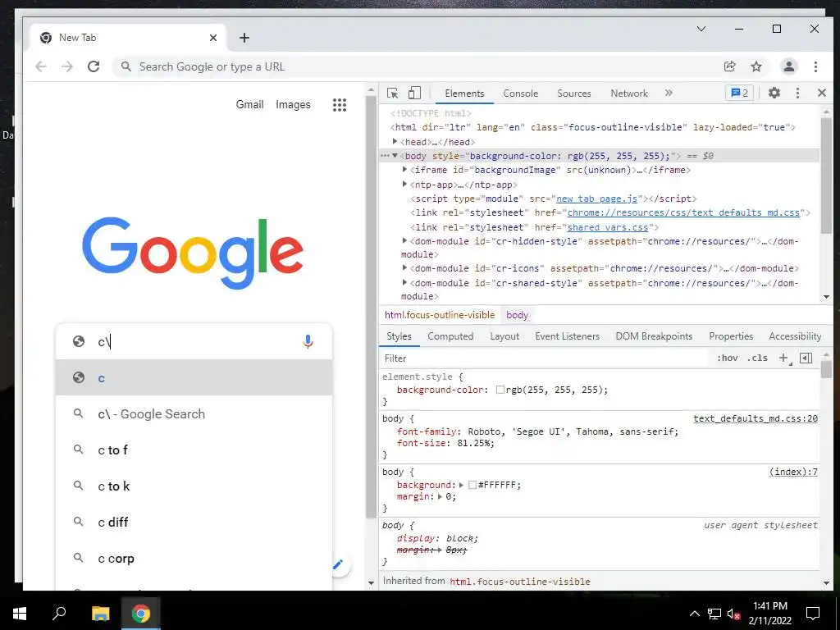The height and width of the screenshot is (630, 840).
Task: Close the New Tab tab
Action: 213,38
